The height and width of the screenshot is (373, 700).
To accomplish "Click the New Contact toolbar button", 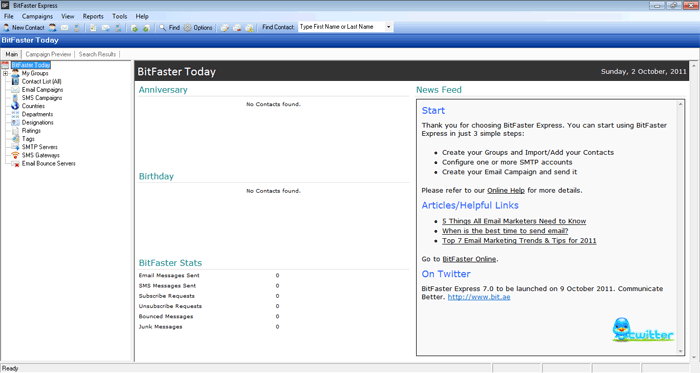I will [24, 28].
